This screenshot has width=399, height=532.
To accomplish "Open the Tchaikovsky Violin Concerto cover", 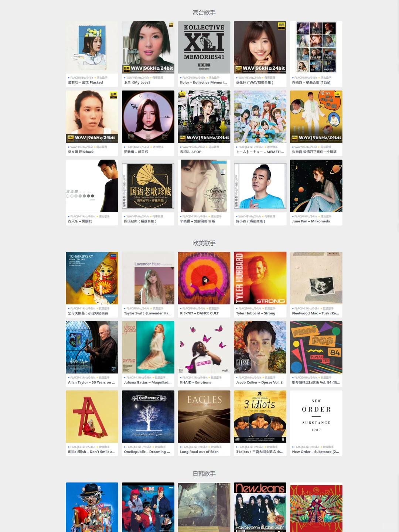I will click(92, 278).
